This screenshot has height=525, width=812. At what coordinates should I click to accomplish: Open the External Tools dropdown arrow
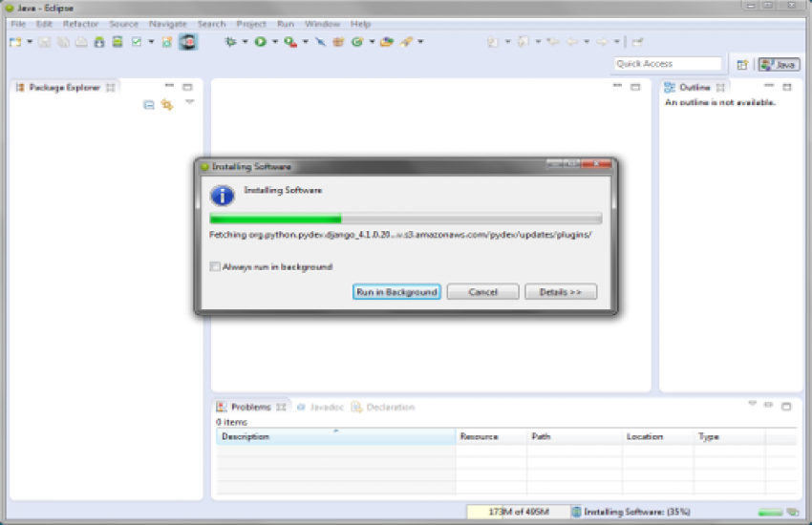(x=306, y=42)
